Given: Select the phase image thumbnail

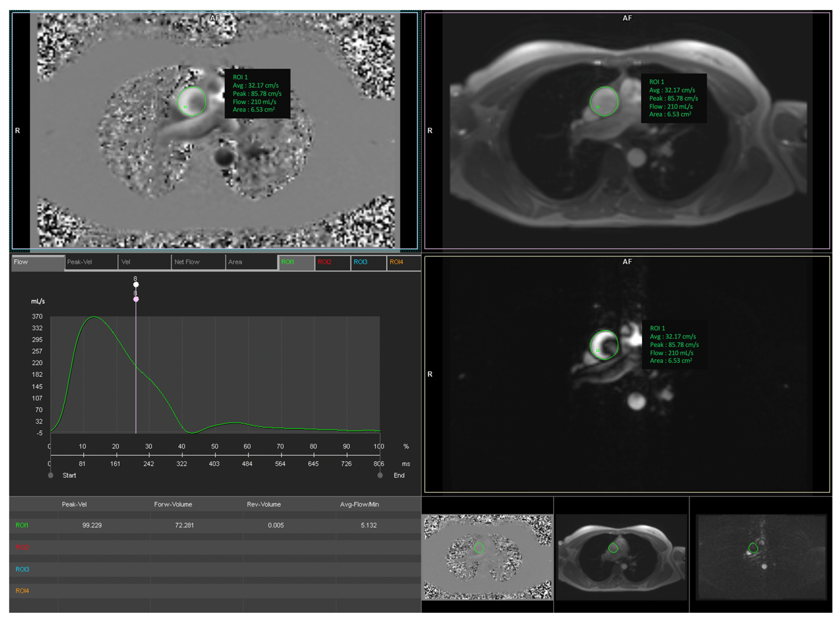Looking at the screenshot, I should tap(487, 557).
